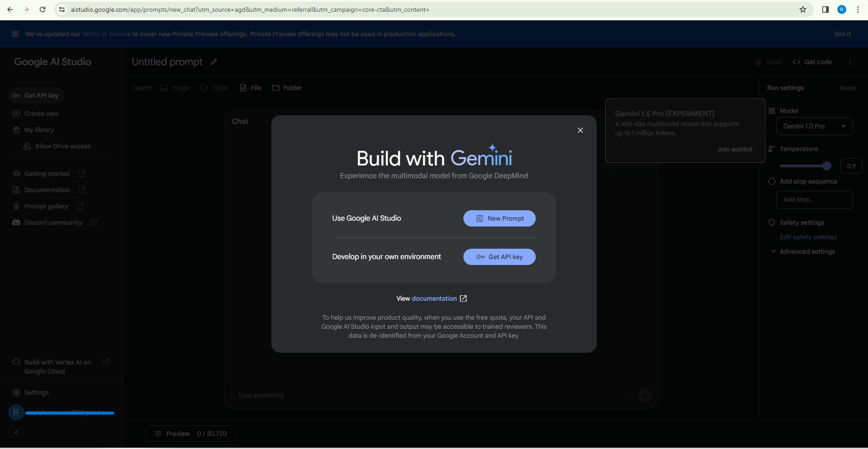Insert a Folder into the prompt
This screenshot has width=868, height=449.
point(287,88)
